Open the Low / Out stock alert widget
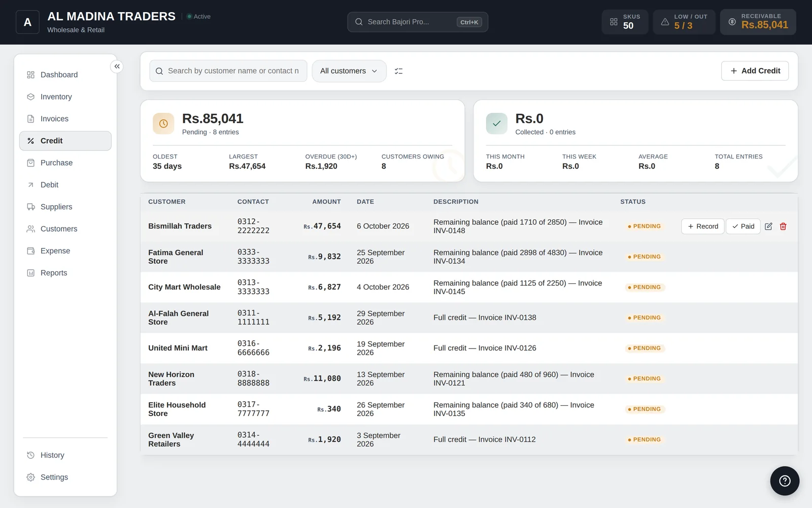Image resolution: width=812 pixels, height=508 pixels. (684, 22)
